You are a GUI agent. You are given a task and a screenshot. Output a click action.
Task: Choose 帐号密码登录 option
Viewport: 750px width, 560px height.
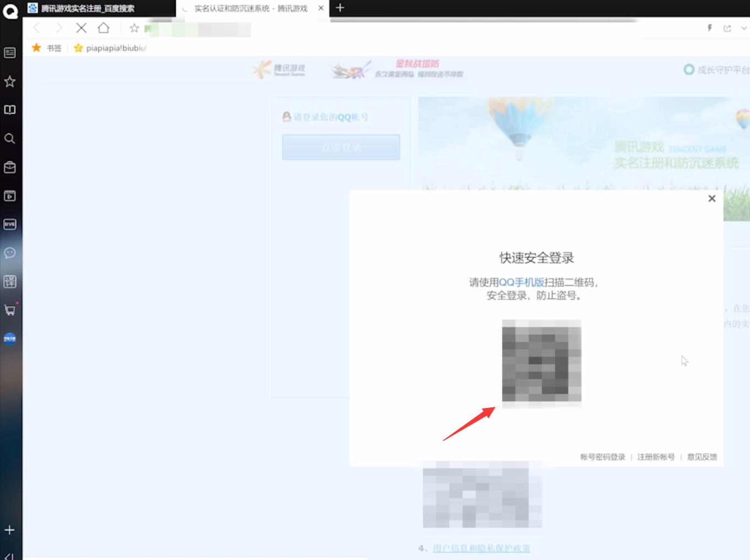603,457
